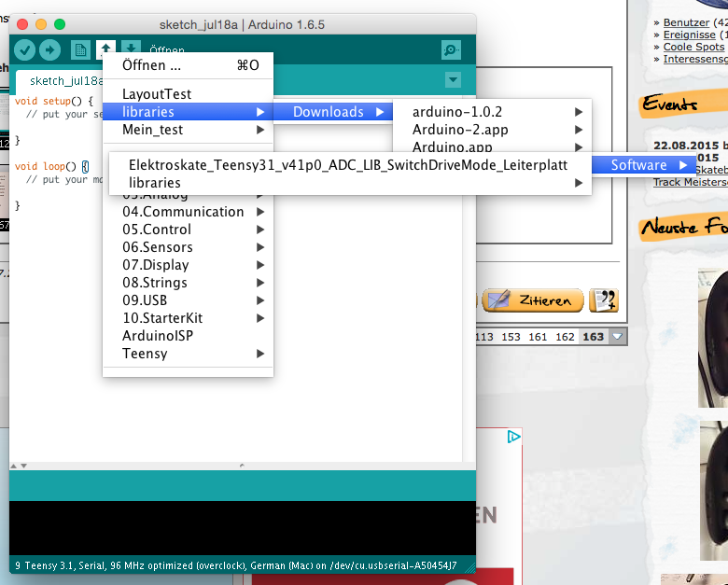Click the AdChoices icon on the ad

514,437
